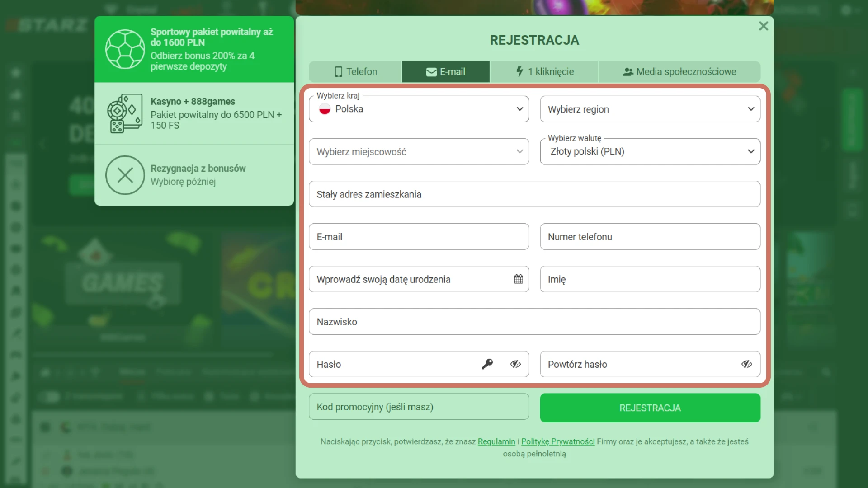Screen dimensions: 868x488
Task: Click the X circle bonus refusal icon
Action: [125, 175]
